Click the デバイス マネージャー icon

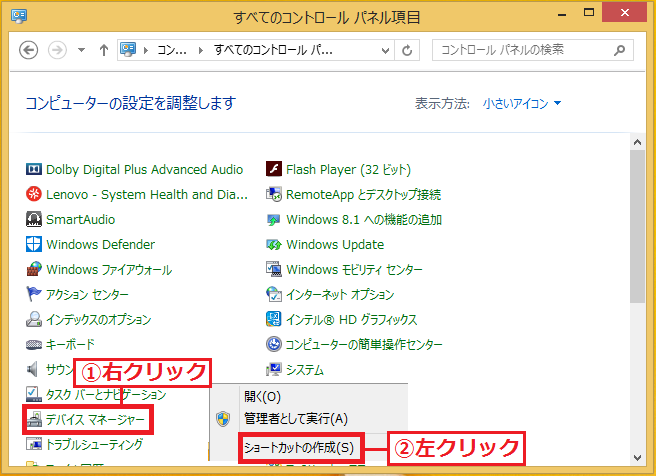(34, 419)
